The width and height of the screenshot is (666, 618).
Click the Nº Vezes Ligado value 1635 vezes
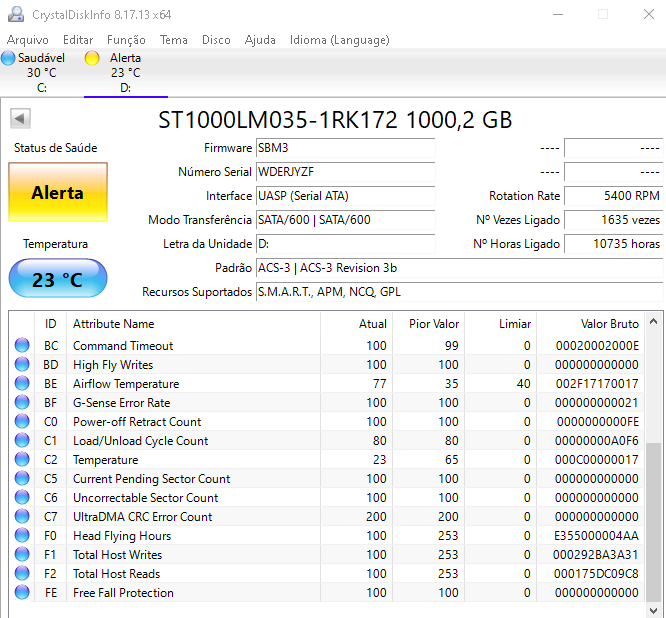tap(613, 220)
